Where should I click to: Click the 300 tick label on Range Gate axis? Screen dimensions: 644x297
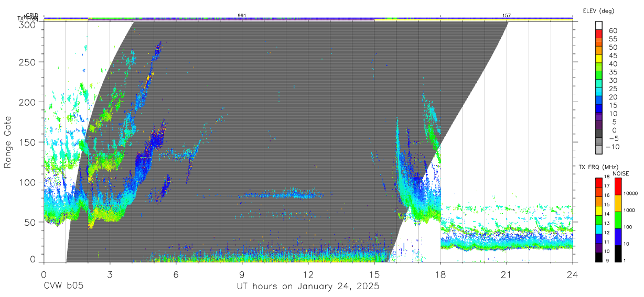click(x=28, y=24)
